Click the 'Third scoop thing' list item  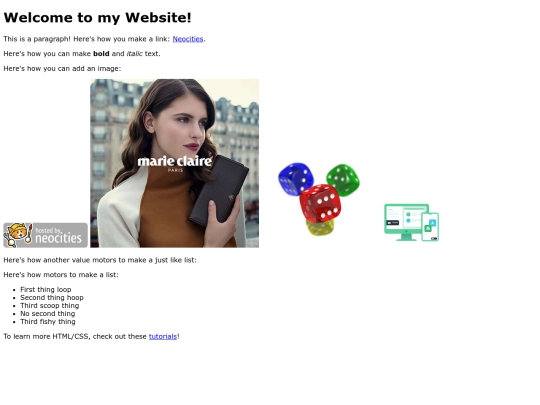(x=50, y=305)
